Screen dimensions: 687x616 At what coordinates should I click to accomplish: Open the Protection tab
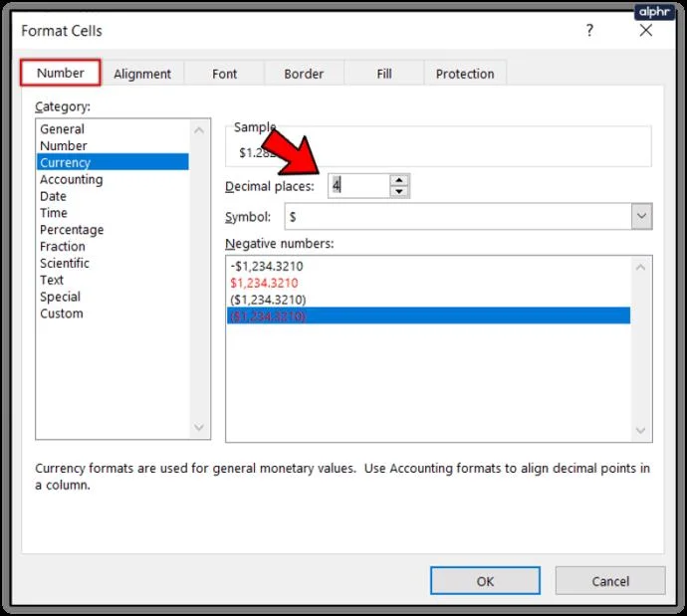coord(465,74)
